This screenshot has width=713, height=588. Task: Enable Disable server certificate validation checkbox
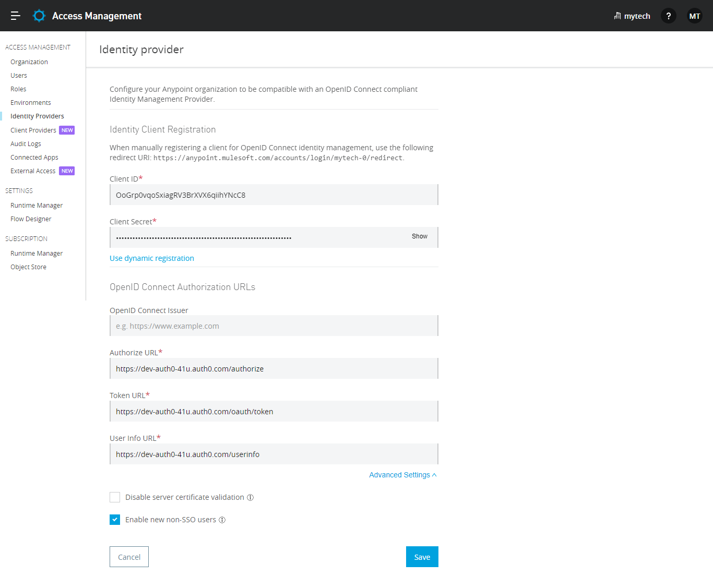tap(115, 497)
